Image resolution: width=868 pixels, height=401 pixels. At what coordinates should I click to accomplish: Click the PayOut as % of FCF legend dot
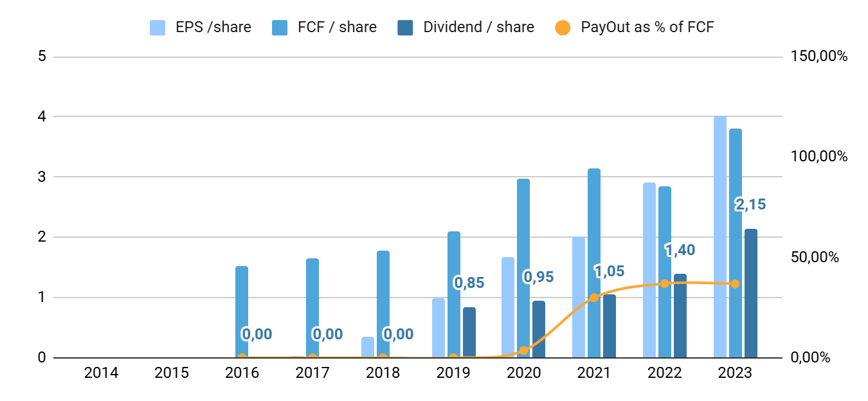pyautogui.click(x=563, y=28)
